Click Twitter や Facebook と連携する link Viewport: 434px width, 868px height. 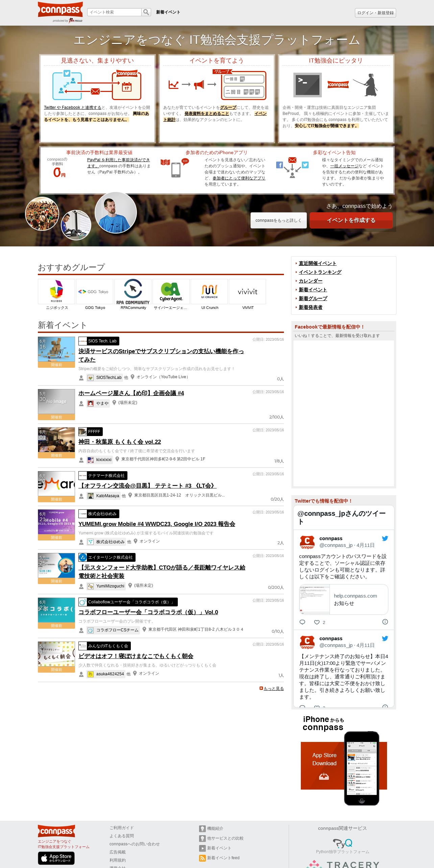coord(73,107)
